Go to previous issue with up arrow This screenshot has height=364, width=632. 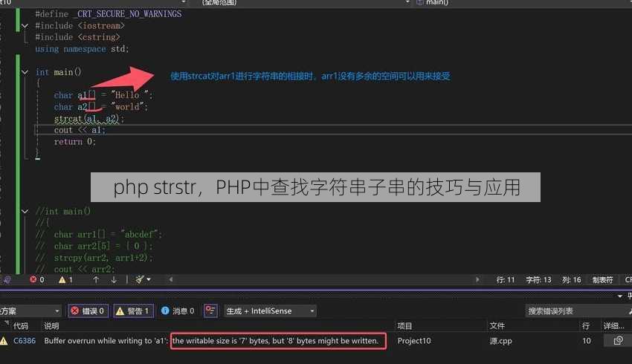pyautogui.click(x=96, y=279)
